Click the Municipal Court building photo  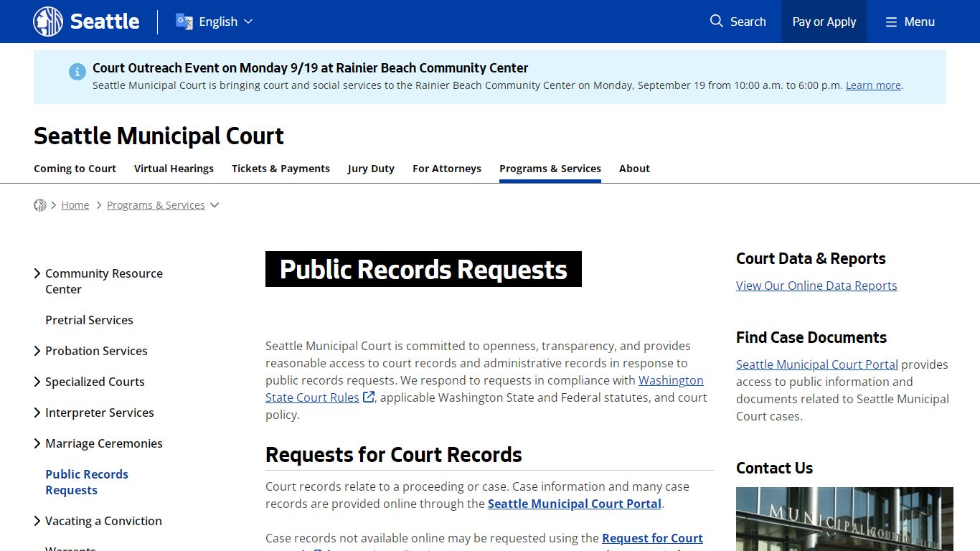[844, 519]
